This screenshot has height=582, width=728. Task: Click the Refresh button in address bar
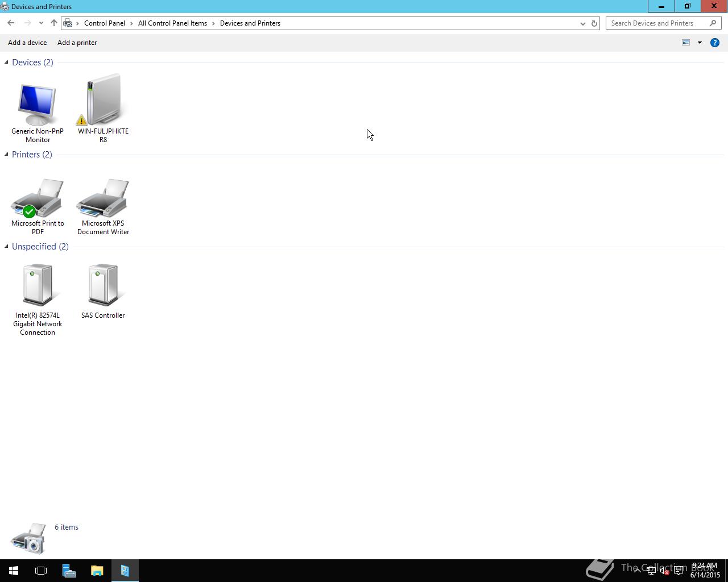pos(594,23)
